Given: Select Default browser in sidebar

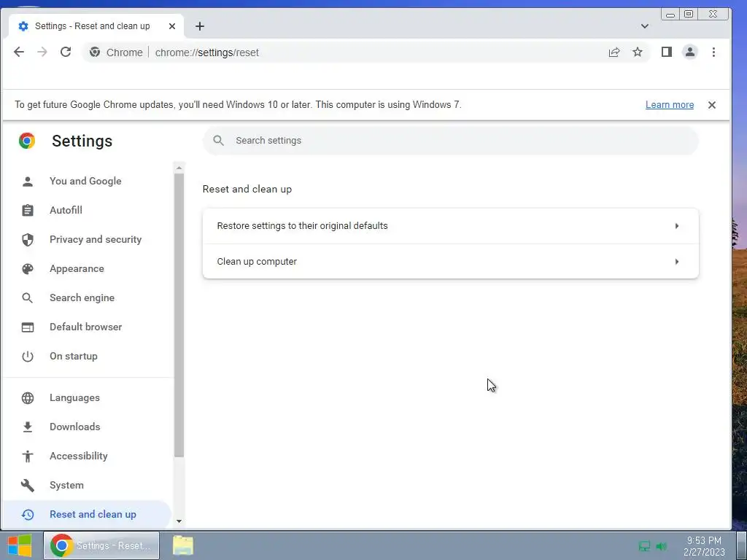Looking at the screenshot, I should 86,327.
